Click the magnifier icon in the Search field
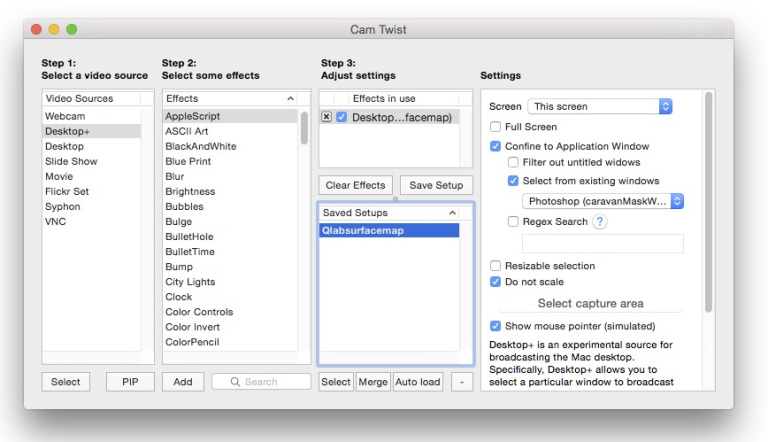Screen dimensions: 768x442 232,382
